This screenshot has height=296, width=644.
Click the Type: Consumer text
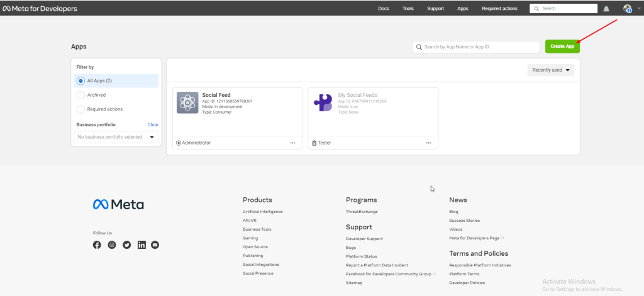217,112
